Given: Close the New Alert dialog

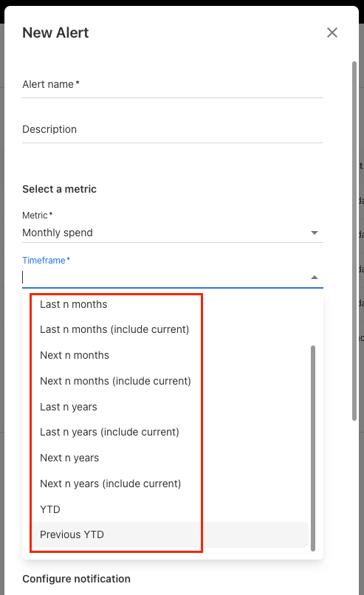Looking at the screenshot, I should (x=332, y=32).
